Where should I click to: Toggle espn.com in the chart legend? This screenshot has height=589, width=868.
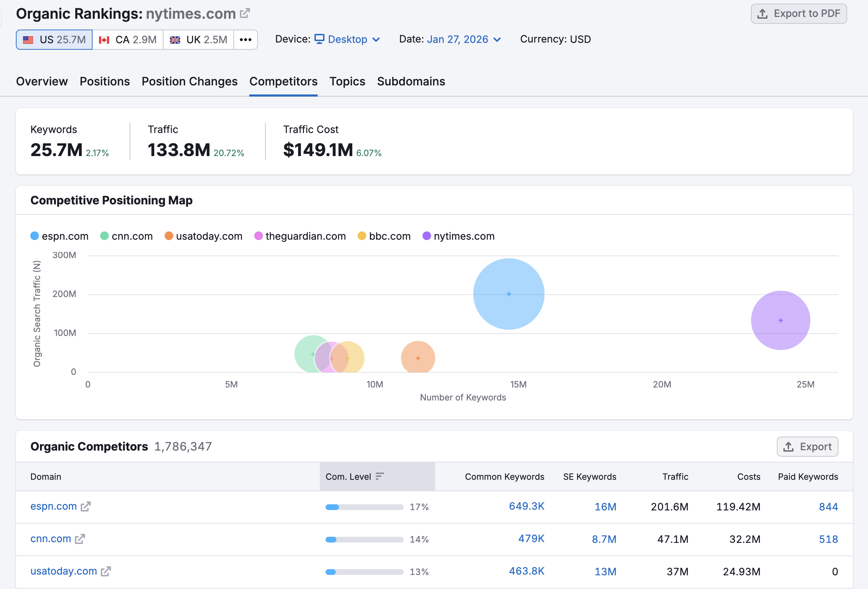pos(59,236)
